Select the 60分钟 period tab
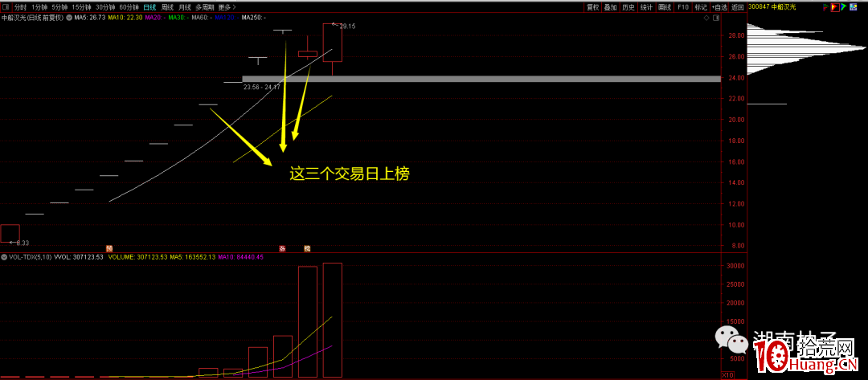 [x=129, y=7]
